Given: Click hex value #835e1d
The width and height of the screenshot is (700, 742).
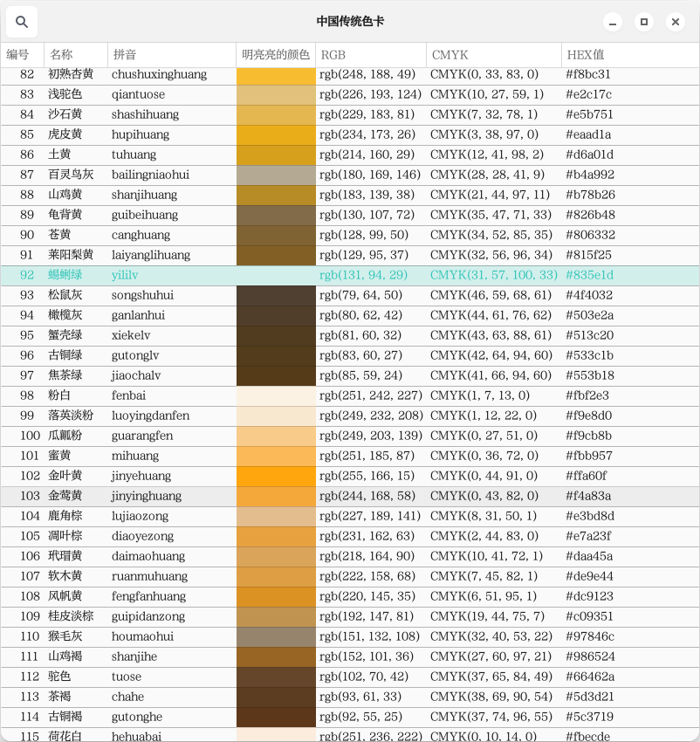Looking at the screenshot, I should (x=589, y=275).
